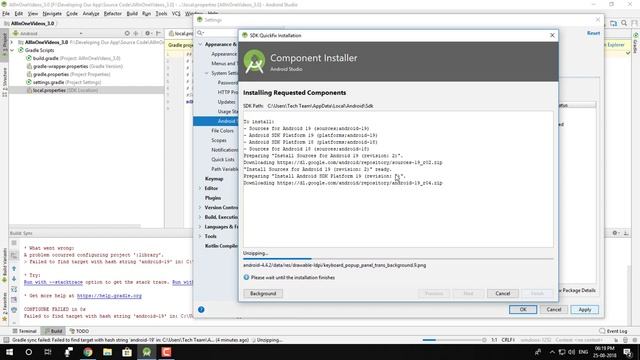Cancel the SDK component installation

502,293
